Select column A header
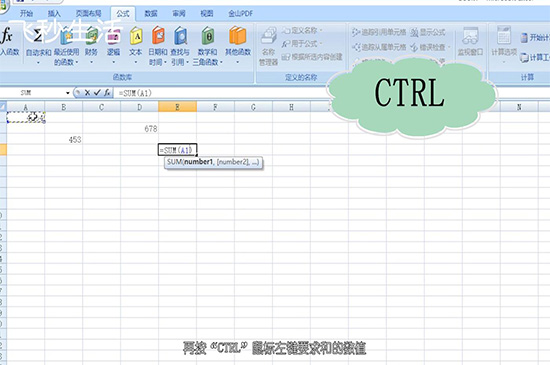This screenshot has height=365, width=550. 26,107
